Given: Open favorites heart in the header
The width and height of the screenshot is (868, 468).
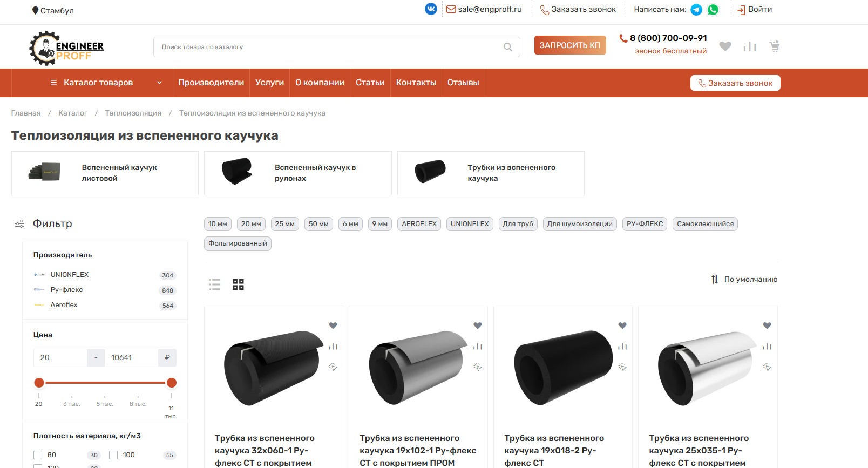Looking at the screenshot, I should pos(725,46).
